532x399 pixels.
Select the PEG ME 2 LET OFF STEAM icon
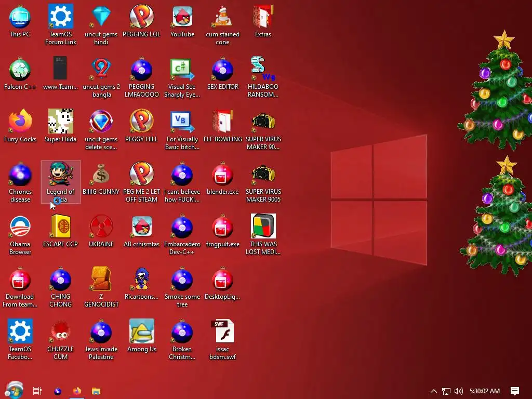click(141, 182)
